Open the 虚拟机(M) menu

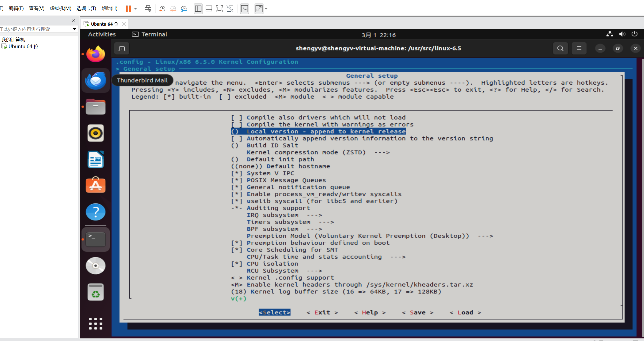point(60,9)
